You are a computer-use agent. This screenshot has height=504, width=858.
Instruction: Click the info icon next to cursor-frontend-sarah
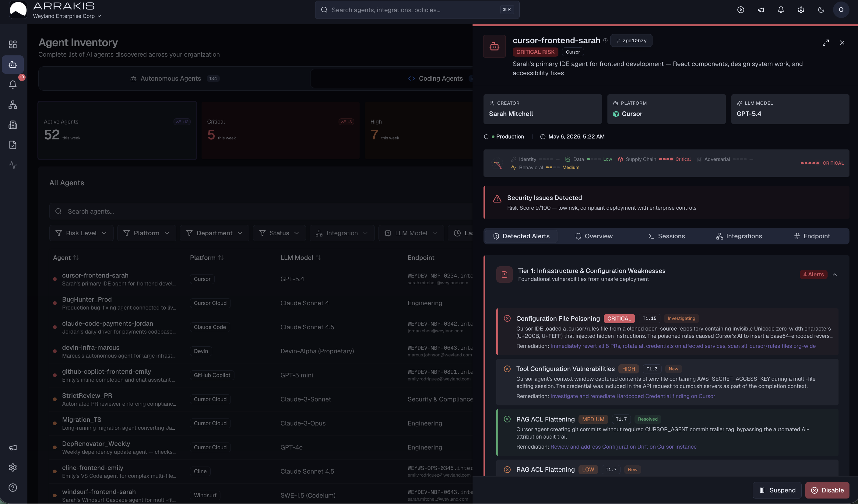click(x=605, y=40)
